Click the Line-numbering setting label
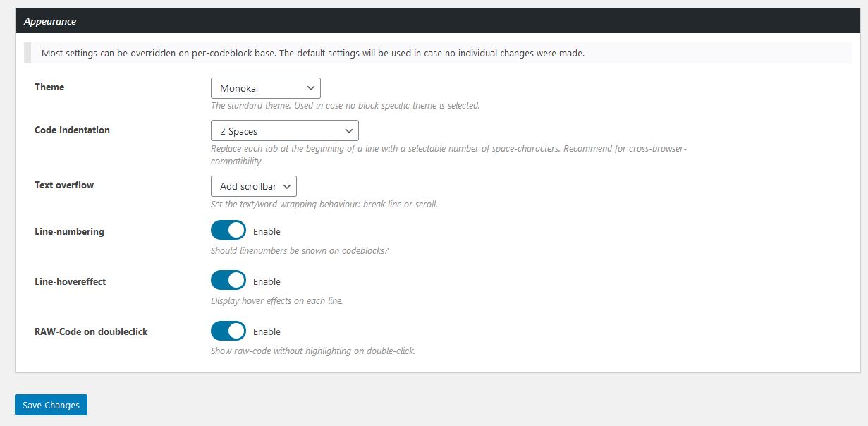Image resolution: width=868 pixels, height=426 pixels. [x=69, y=231]
